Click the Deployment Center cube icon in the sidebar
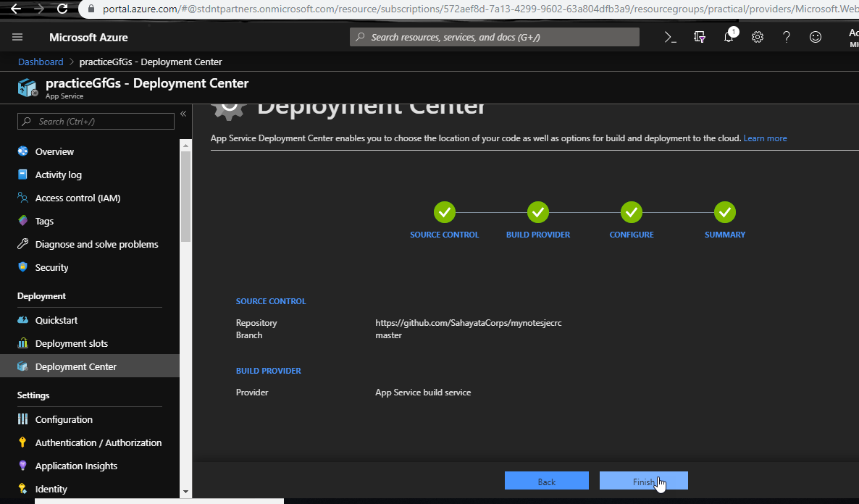The height and width of the screenshot is (504, 859). [22, 366]
